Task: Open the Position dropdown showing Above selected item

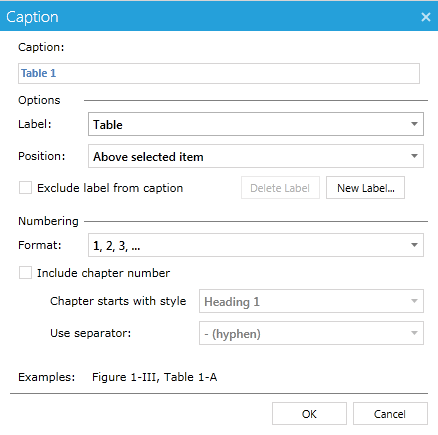Action: pyautogui.click(x=256, y=156)
